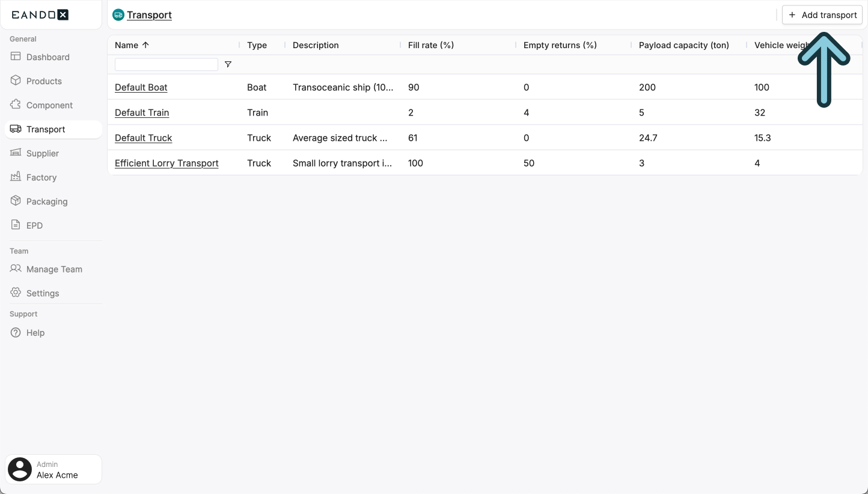Select the Help question mark icon
The image size is (868, 494).
pyautogui.click(x=15, y=333)
